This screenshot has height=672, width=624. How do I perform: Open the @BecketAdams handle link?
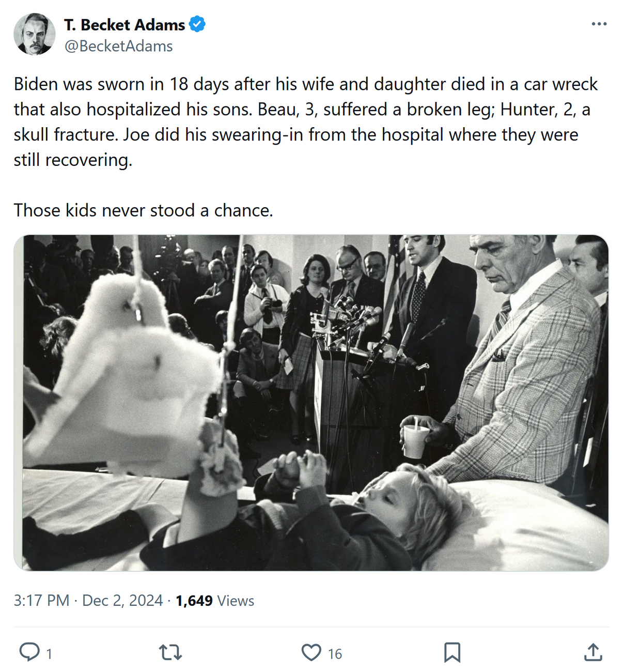pyautogui.click(x=118, y=46)
